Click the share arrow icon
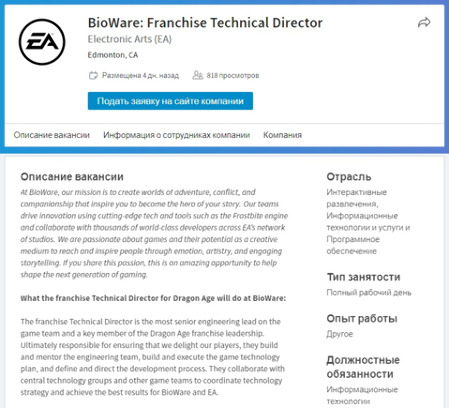The image size is (449, 408). pyautogui.click(x=424, y=23)
